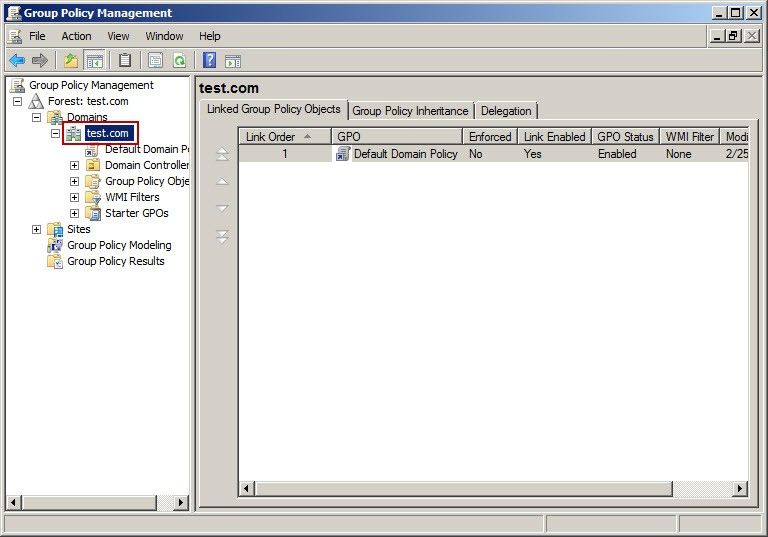Viewport: 768px width, 537px height.
Task: Click move link up single-arrow button
Action: tap(222, 181)
